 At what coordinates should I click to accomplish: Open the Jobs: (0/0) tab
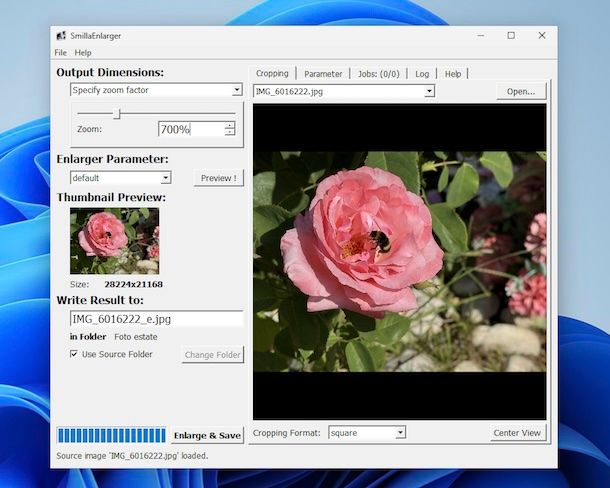379,74
